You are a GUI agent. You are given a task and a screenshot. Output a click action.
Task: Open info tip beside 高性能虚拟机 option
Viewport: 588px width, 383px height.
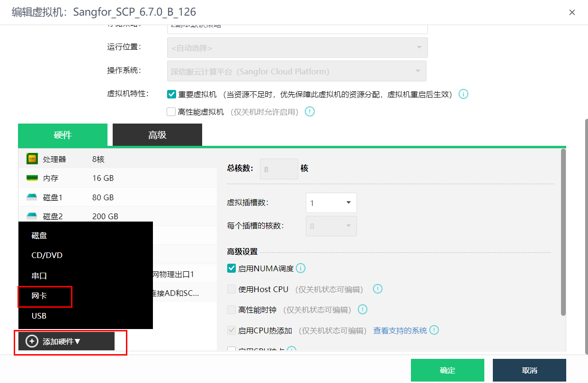[x=310, y=112]
